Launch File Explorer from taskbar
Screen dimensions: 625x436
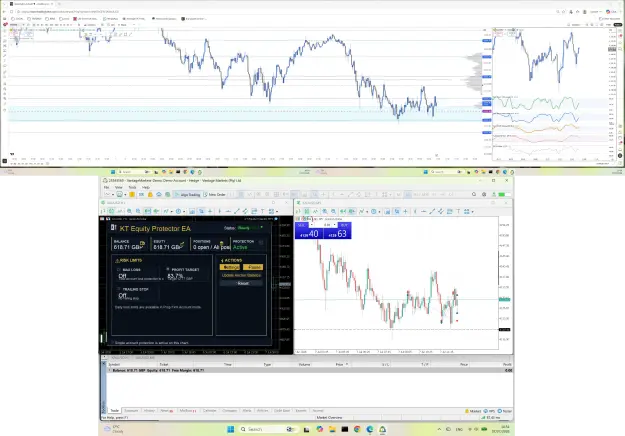pyautogui.click(x=332, y=429)
